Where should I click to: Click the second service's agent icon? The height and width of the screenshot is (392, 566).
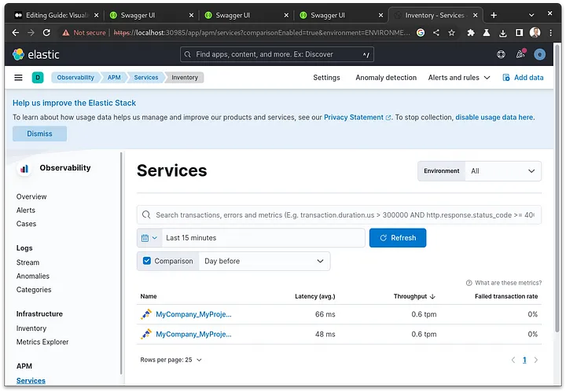click(146, 334)
